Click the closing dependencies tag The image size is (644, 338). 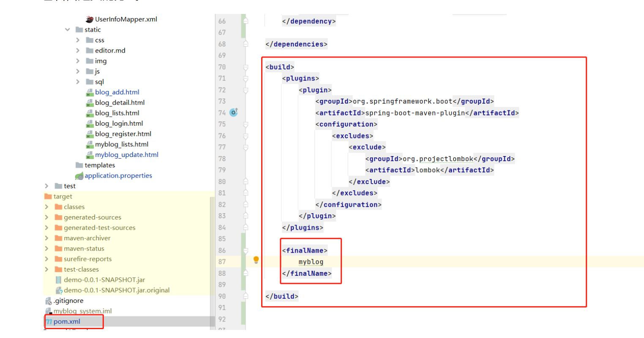[x=296, y=44]
